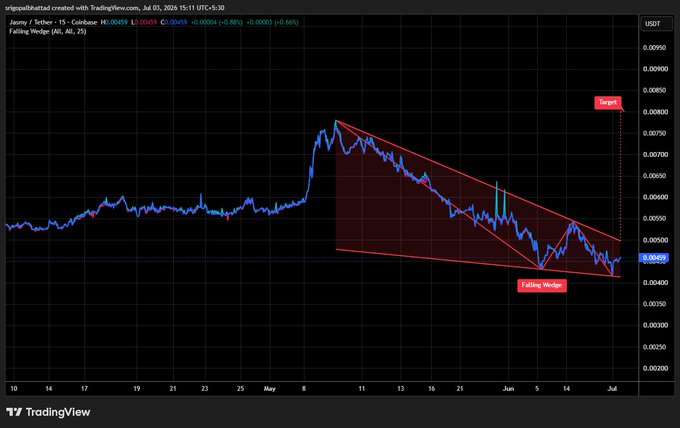Click the current price tag 0.00459

tap(654, 258)
